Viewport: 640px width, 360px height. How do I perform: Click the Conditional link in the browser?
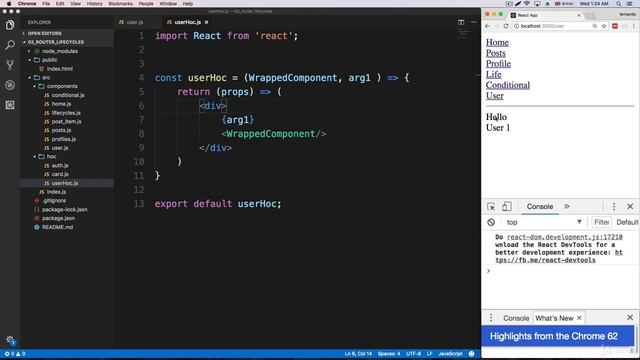(x=508, y=85)
